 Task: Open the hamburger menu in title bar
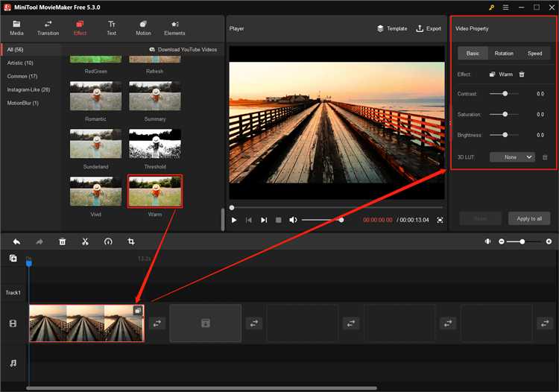coord(505,7)
